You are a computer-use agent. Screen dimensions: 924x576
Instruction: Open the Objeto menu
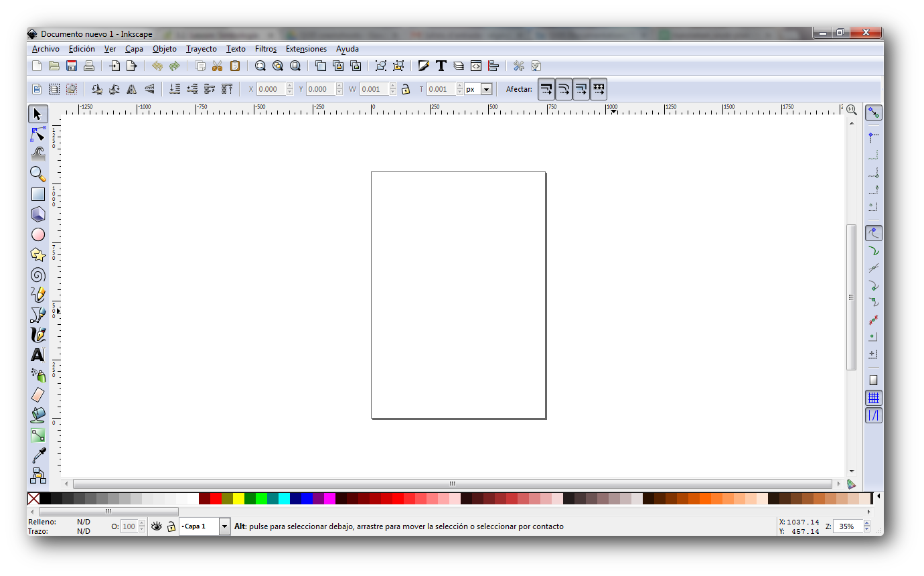click(165, 49)
